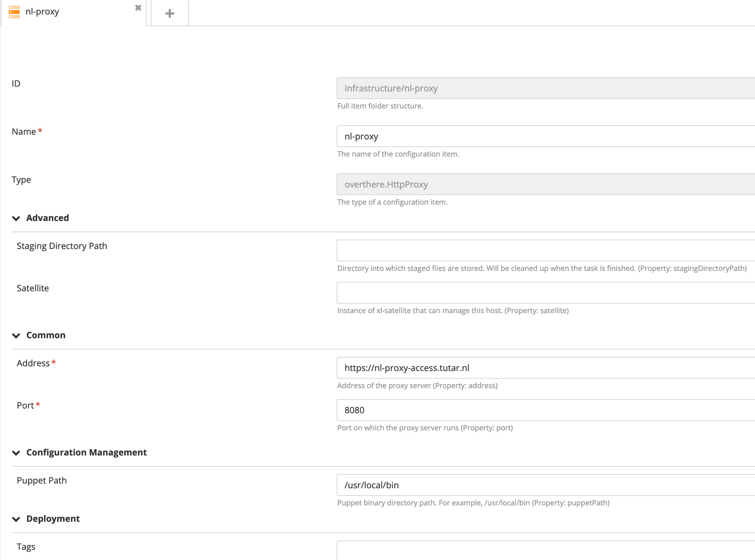Select the nl-proxy tab
755x560 pixels.
tap(42, 12)
